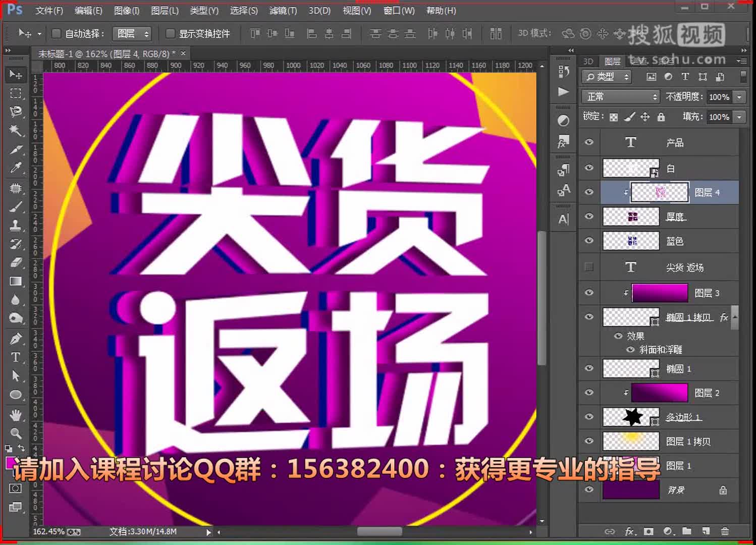Select the Horizontal Type tool
Image resolution: width=756 pixels, height=545 pixels.
tap(16, 357)
